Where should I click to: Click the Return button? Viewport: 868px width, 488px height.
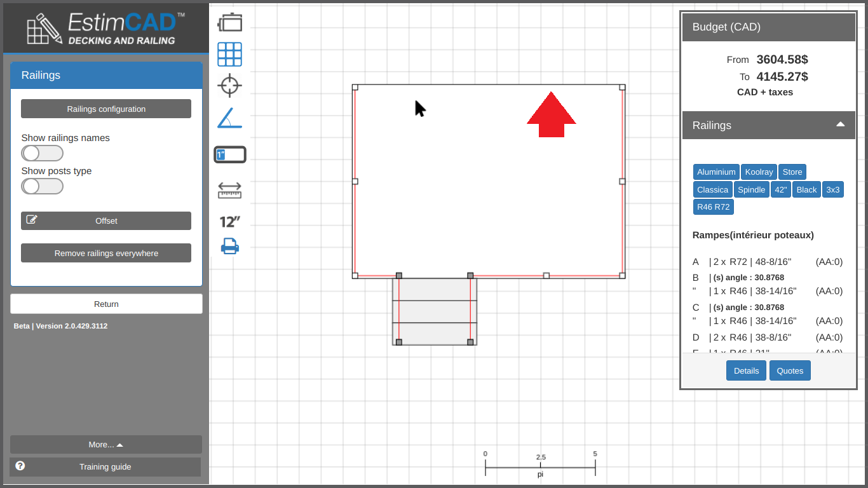click(x=106, y=304)
